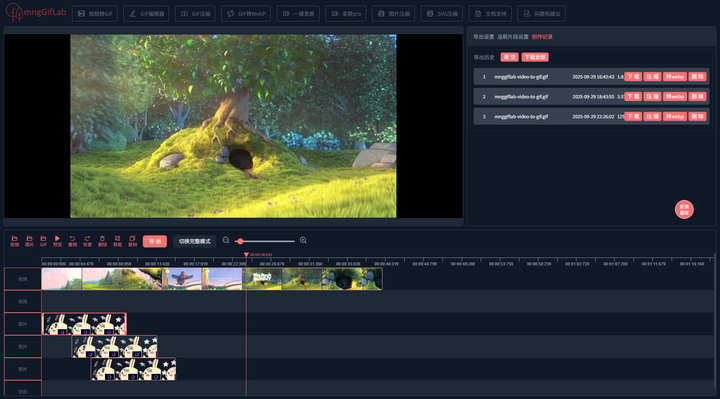Open the 问题和建议 page
The width and height of the screenshot is (720, 399).
pyautogui.click(x=541, y=14)
